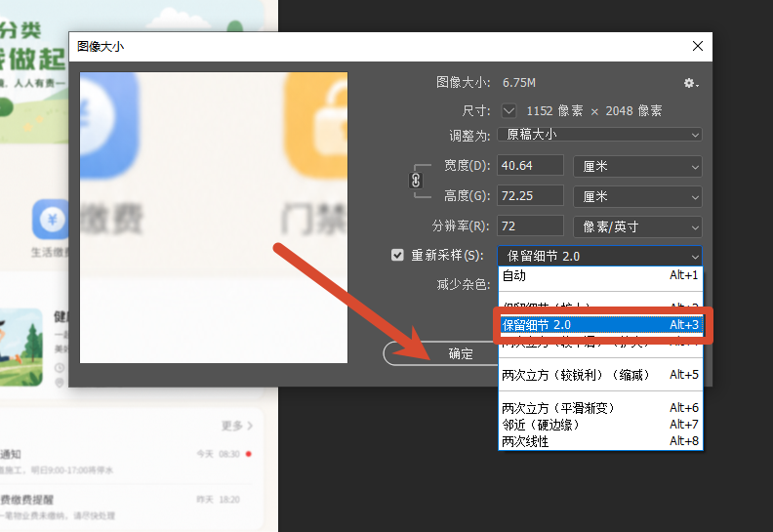The image size is (773, 532).
Task: Select 两次线性 resample option
Action: coord(600,441)
